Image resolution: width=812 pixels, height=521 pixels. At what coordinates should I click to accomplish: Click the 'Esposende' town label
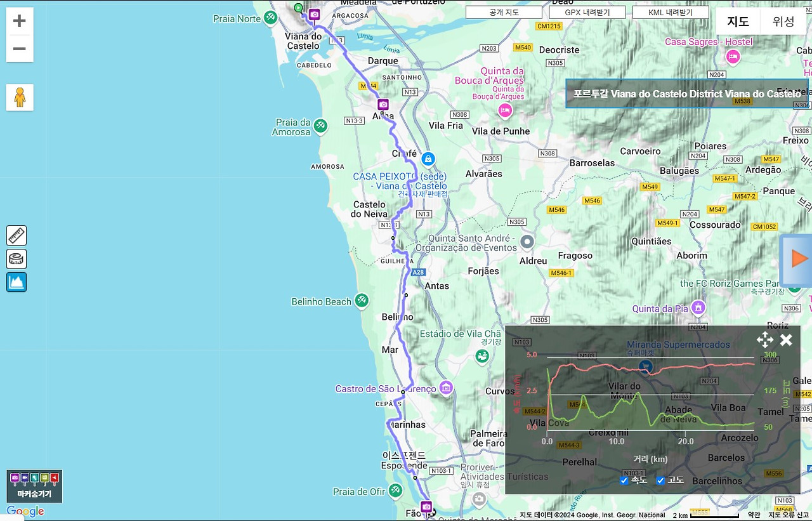404,466
